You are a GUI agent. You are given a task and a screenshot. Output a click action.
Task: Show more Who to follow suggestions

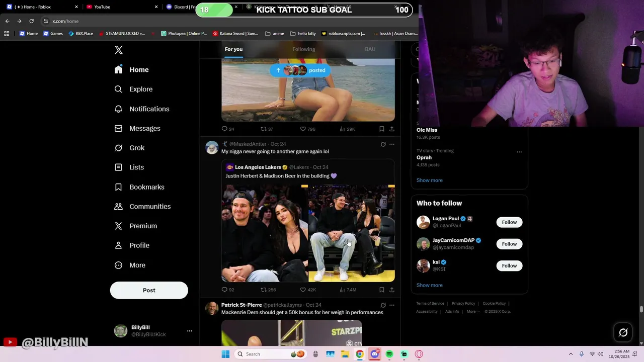[430, 285]
